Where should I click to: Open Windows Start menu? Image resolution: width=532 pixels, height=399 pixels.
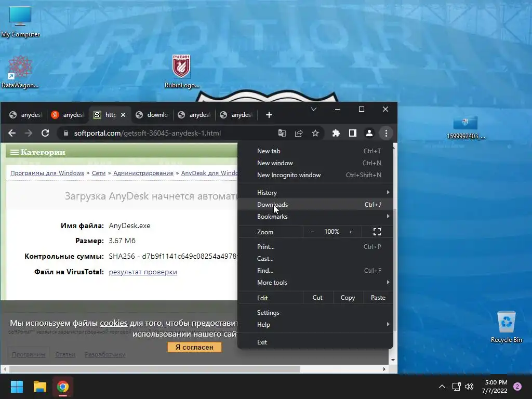[x=17, y=387]
